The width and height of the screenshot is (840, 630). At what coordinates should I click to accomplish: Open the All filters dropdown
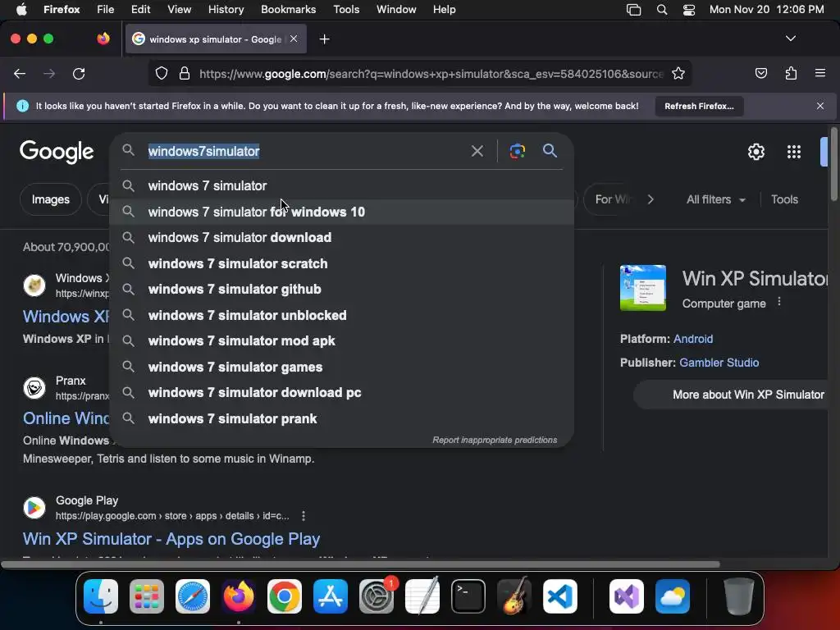[715, 199]
